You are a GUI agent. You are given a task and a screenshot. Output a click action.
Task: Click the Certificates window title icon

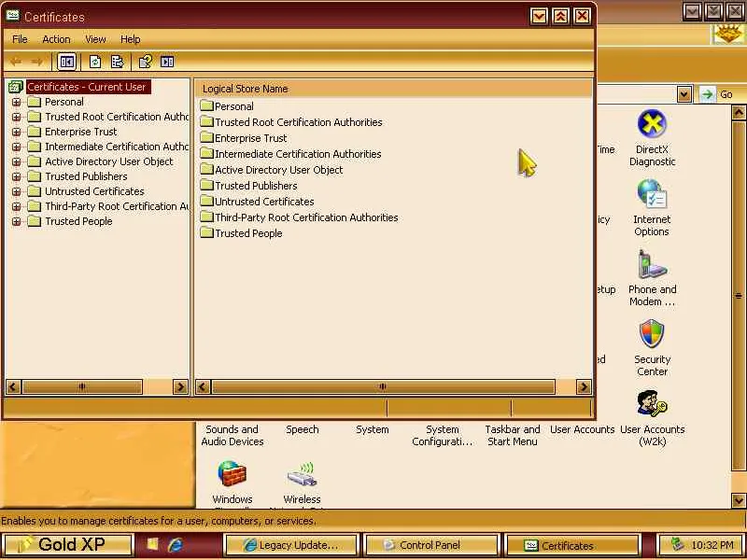pyautogui.click(x=13, y=16)
